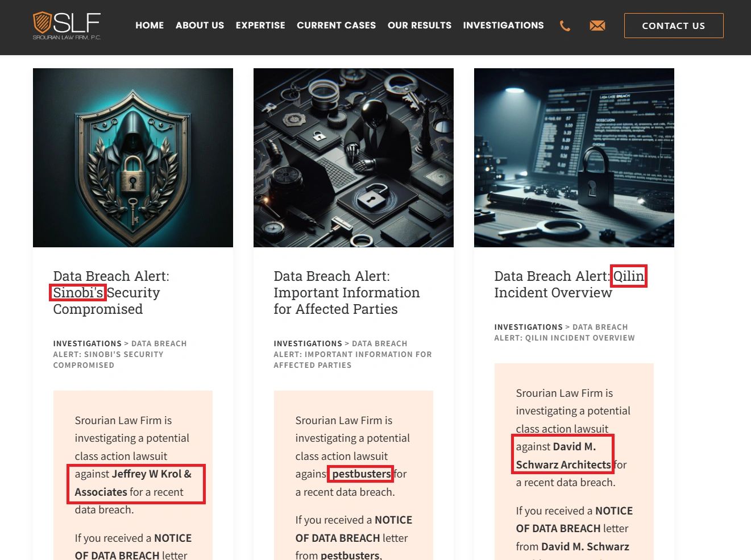
Task: Click the David M. Schwarz Architects text after 'against'
Action: tap(563, 455)
